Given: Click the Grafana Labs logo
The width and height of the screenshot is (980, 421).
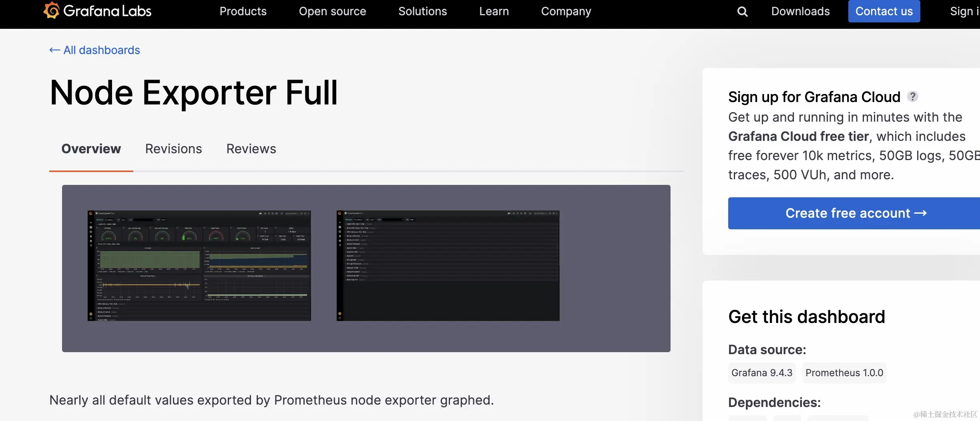Looking at the screenshot, I should point(97,11).
